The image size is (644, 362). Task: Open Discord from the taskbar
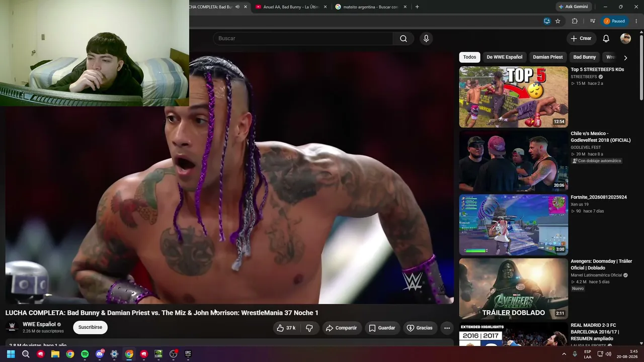click(x=100, y=354)
